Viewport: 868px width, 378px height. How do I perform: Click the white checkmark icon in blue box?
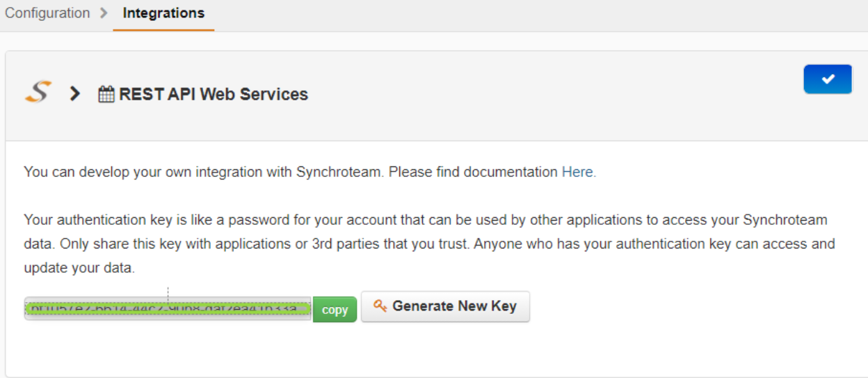(828, 79)
